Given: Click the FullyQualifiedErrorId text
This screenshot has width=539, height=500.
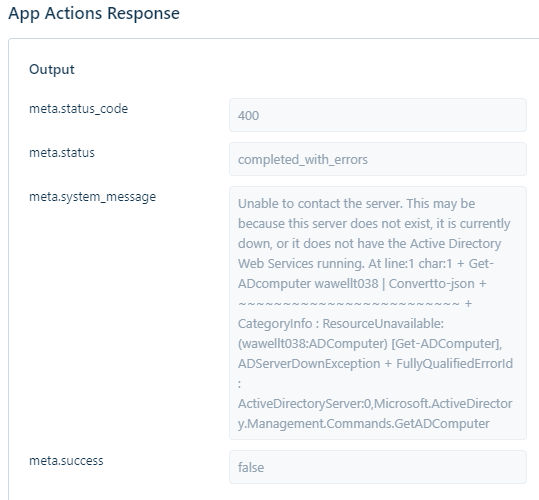Looking at the screenshot, I should pyautogui.click(x=454, y=364).
